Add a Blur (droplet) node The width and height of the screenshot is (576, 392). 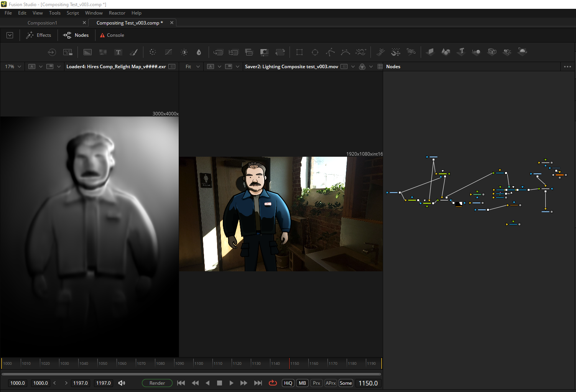(x=199, y=52)
